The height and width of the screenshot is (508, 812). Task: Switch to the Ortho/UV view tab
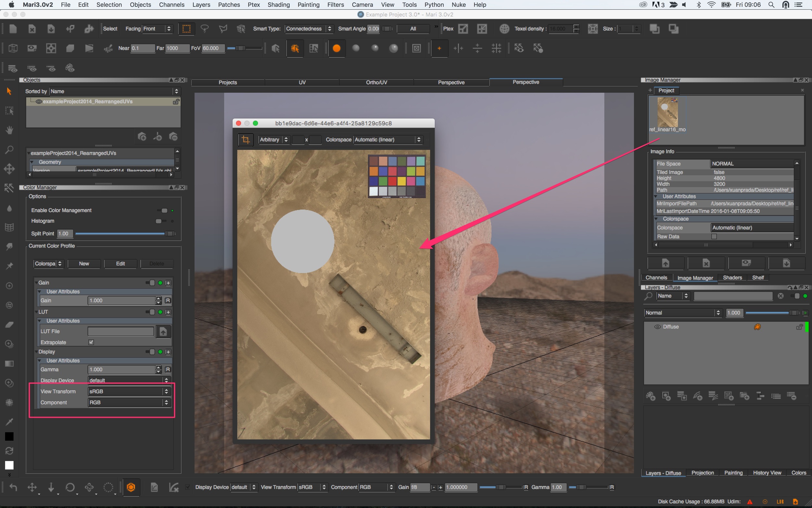pyautogui.click(x=376, y=82)
